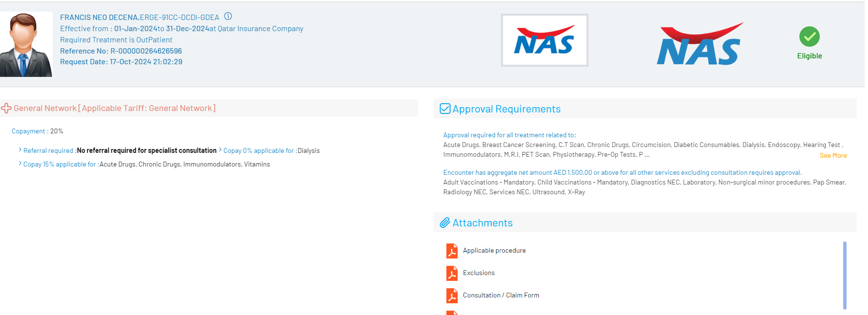Click the red cross General Network icon

(x=6, y=108)
